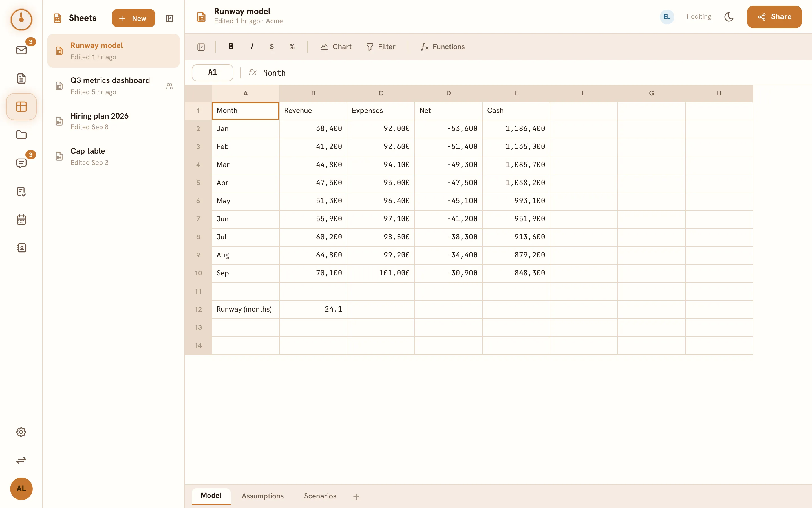Click the 1 editing indicator
The image size is (812, 508).
tap(698, 17)
